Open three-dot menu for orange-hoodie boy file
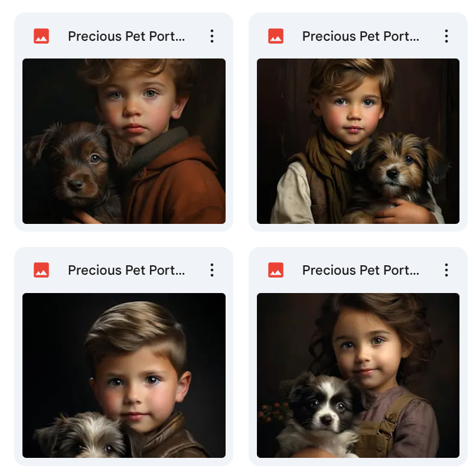 pos(212,36)
